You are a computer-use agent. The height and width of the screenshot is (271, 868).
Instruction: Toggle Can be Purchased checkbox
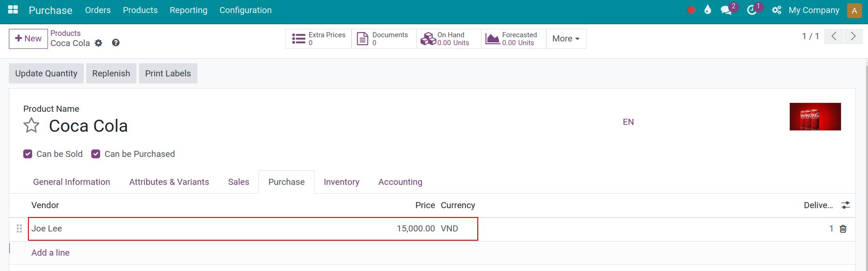pyautogui.click(x=96, y=154)
